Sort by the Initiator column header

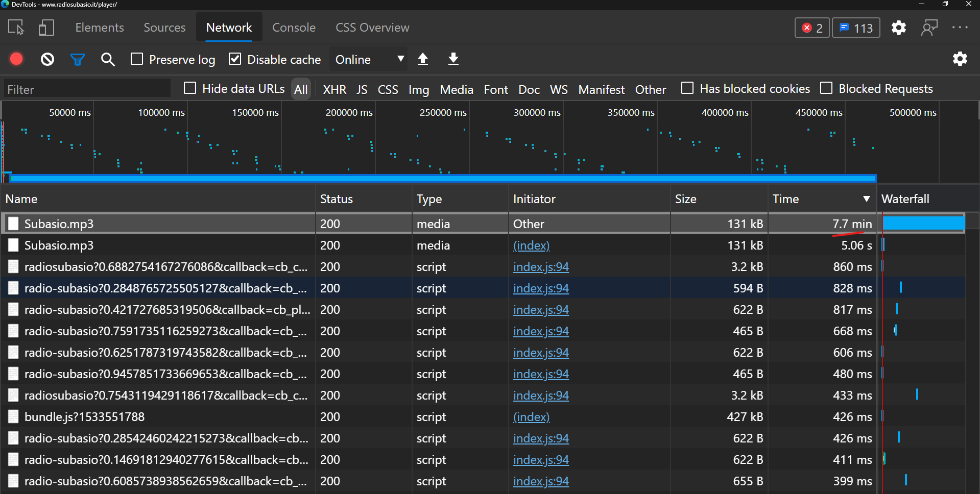point(589,199)
